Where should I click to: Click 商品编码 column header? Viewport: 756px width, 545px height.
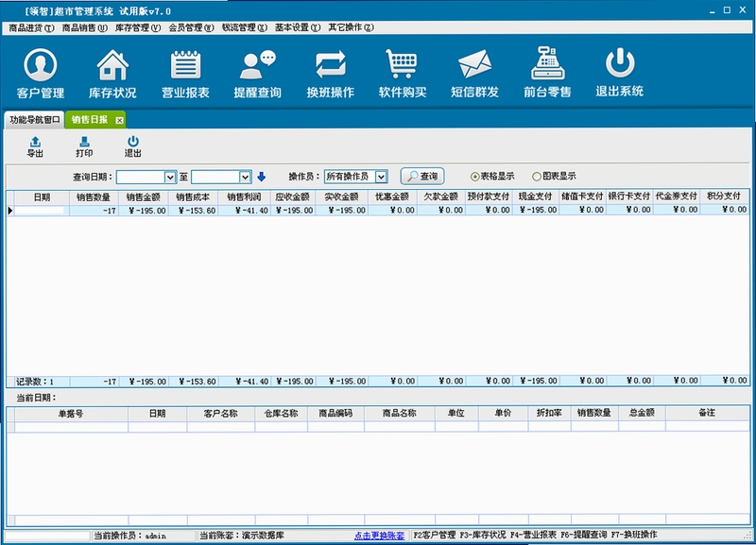coord(336,414)
